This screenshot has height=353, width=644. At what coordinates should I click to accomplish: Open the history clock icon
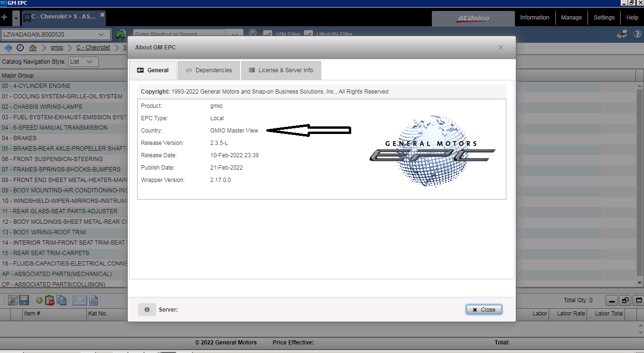point(20,48)
